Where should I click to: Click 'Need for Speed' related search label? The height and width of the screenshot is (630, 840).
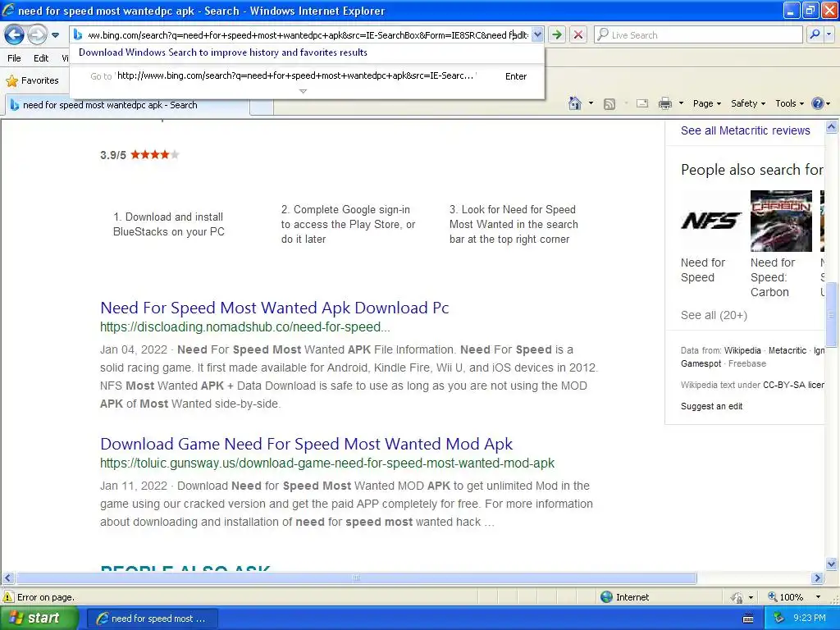tap(702, 270)
